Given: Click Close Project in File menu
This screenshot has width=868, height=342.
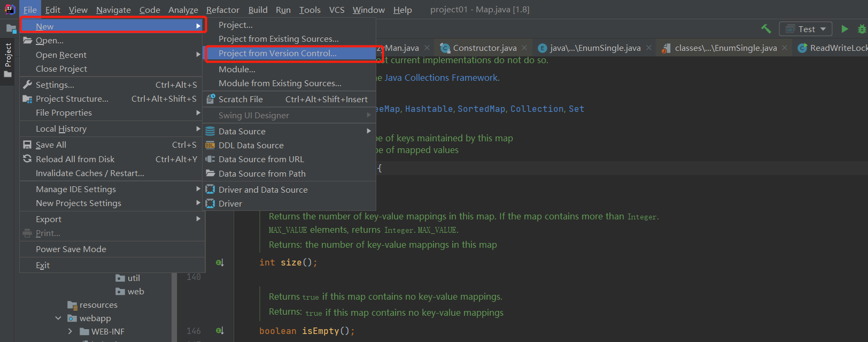Looking at the screenshot, I should [x=112, y=69].
